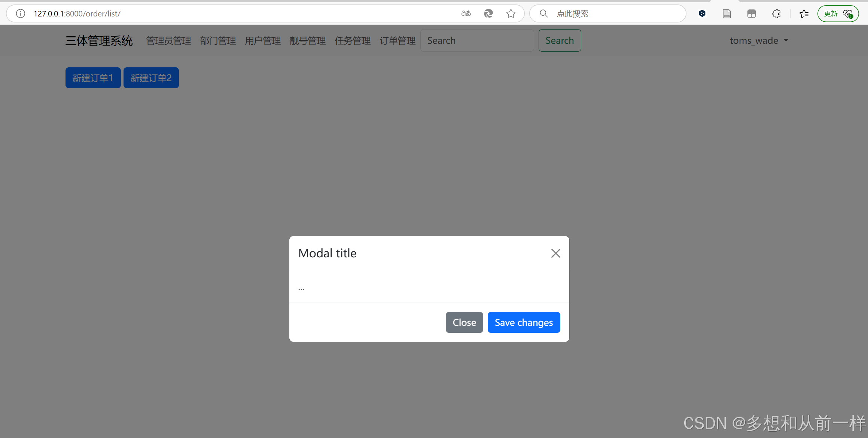Click the site information icon in address bar
Viewport: 868px width, 438px height.
pos(21,13)
